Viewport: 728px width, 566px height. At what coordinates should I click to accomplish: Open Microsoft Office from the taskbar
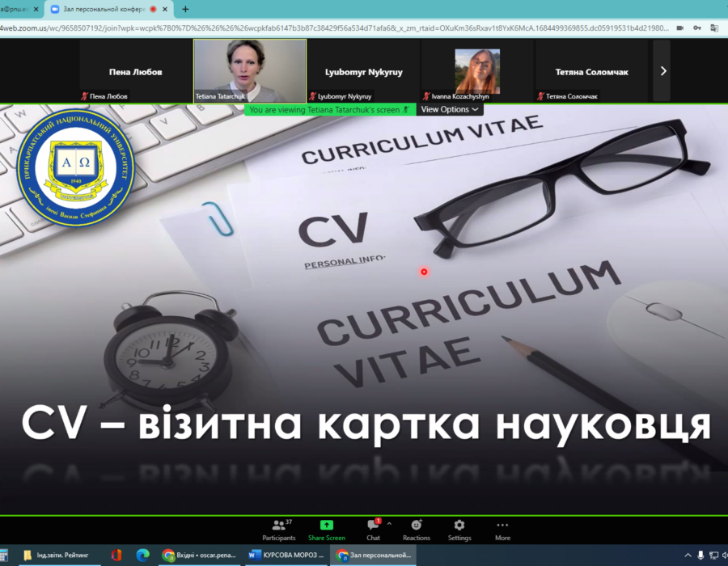[x=116, y=555]
